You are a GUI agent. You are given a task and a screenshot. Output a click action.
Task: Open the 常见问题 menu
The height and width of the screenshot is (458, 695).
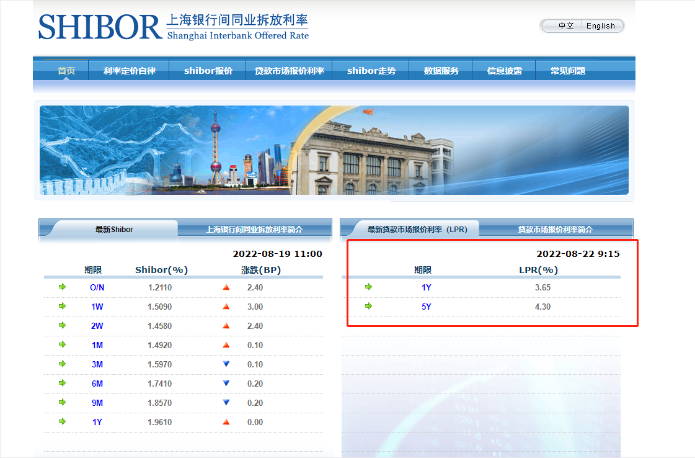point(568,70)
